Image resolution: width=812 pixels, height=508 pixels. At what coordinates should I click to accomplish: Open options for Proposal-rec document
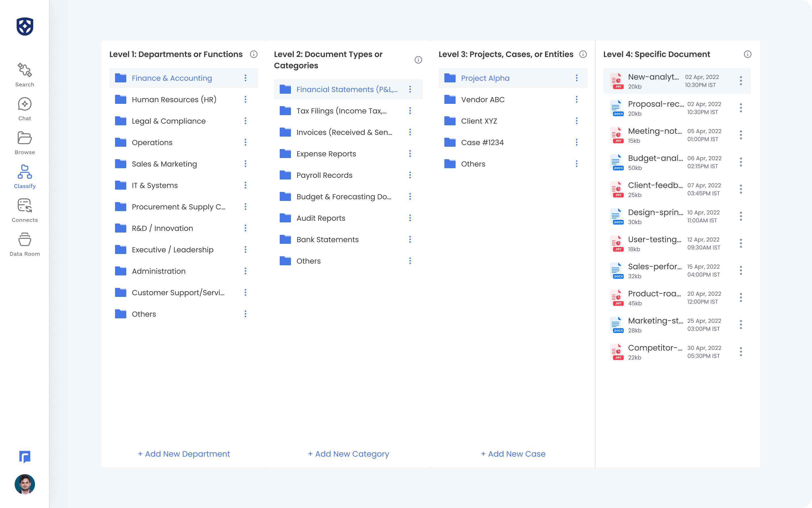(x=741, y=108)
